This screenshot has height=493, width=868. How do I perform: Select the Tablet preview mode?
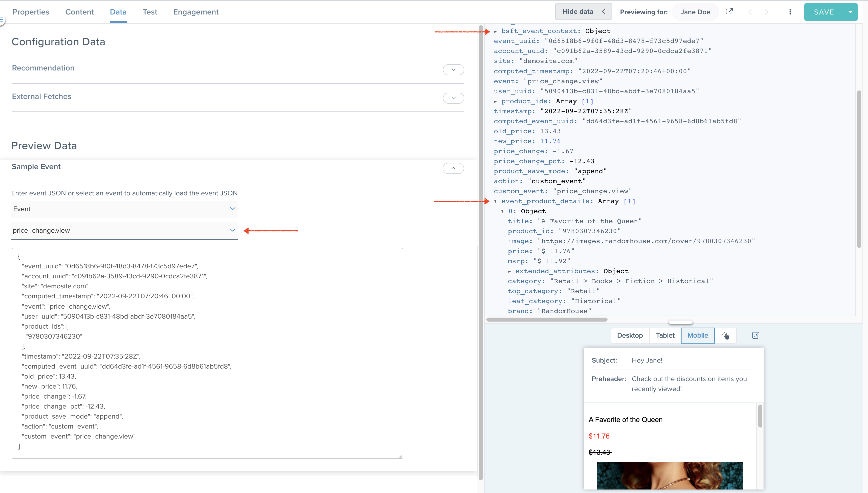pyautogui.click(x=665, y=335)
